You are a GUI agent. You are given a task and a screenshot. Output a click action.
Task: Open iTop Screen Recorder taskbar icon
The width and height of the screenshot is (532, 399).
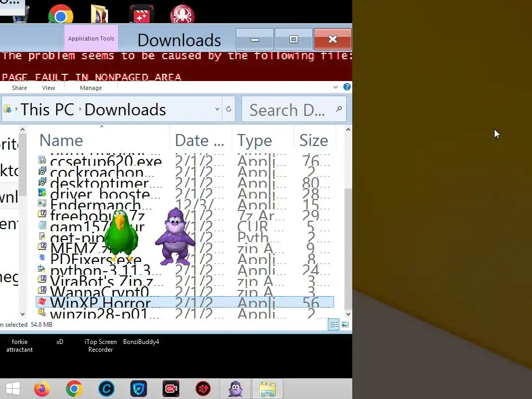click(x=170, y=389)
